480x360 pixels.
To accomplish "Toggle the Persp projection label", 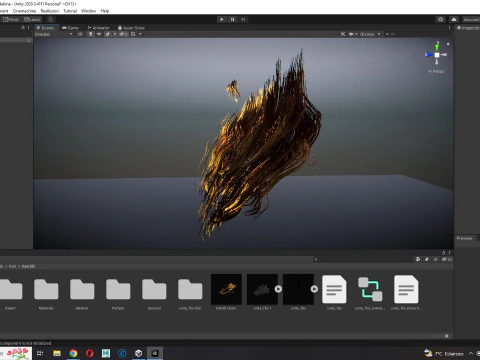I will pyautogui.click(x=436, y=71).
